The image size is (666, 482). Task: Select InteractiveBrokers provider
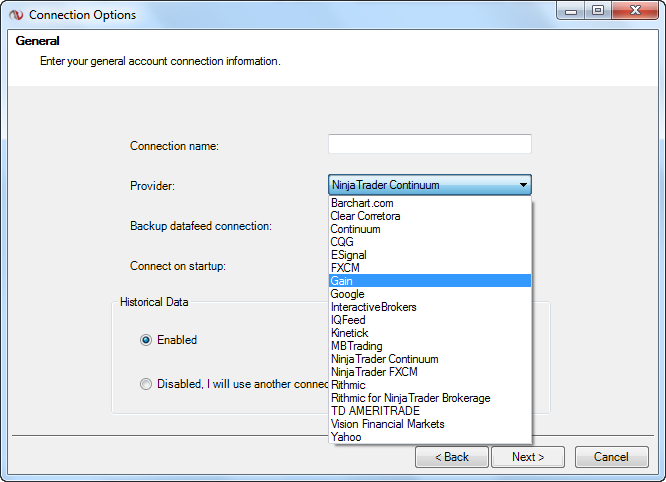click(430, 307)
